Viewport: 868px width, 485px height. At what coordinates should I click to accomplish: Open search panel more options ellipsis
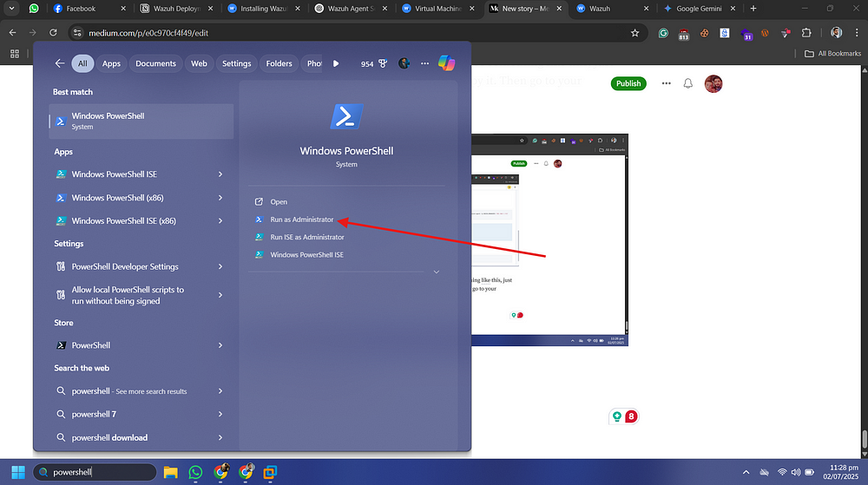pos(424,63)
